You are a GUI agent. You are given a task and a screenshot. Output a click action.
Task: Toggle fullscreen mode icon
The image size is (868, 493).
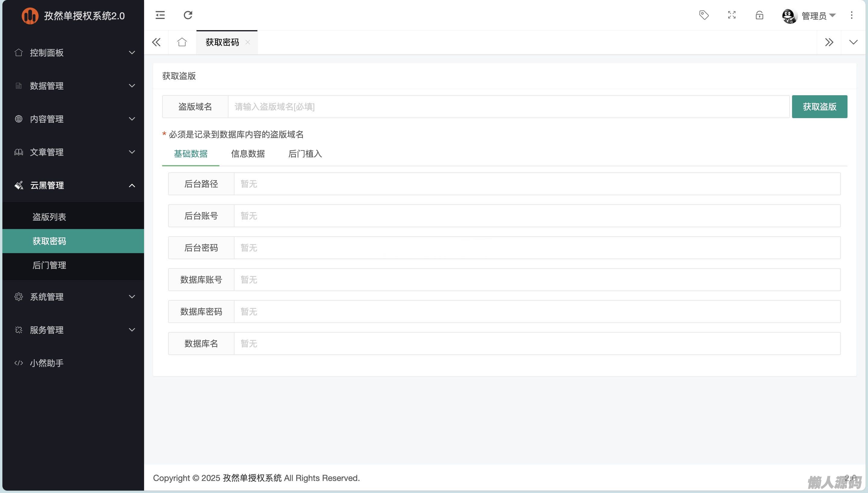coord(731,15)
